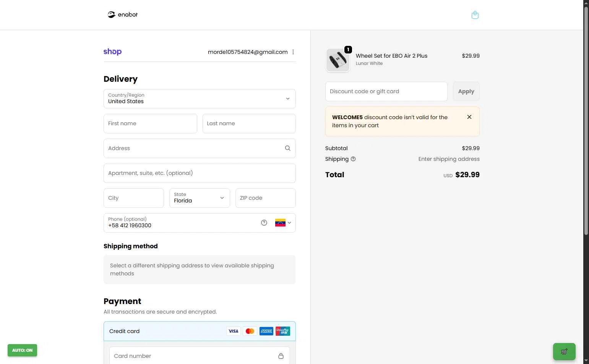Viewport: 589px width, 364px height.
Task: Click the City field
Action: coord(134,198)
